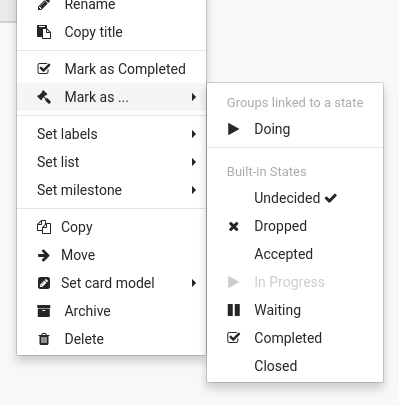Choose Rename from the context menu
Viewport: 399px width, 405px height.
111,5
